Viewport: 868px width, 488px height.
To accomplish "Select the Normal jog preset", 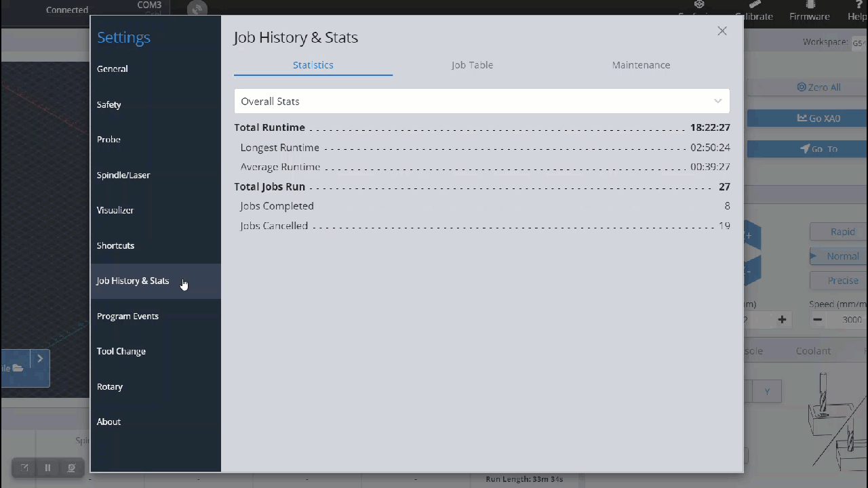I will (839, 256).
